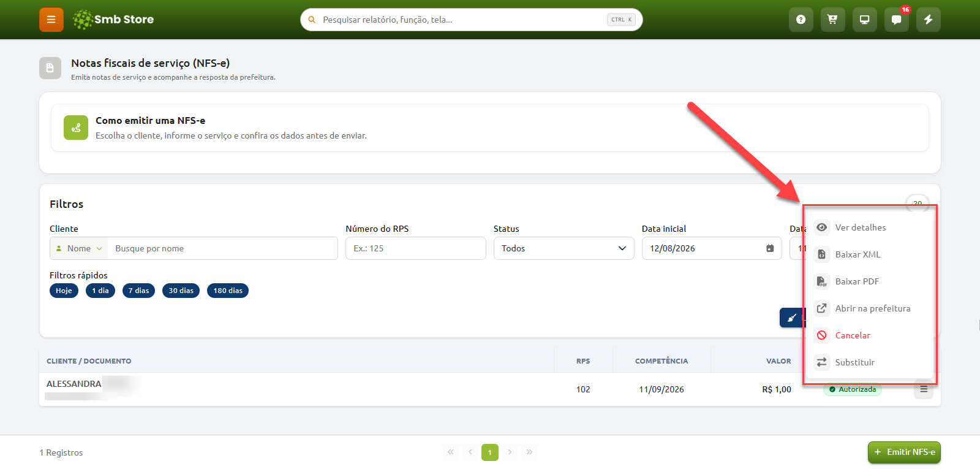Go to last page of results
Screen dimensions: 980x469
point(529,452)
